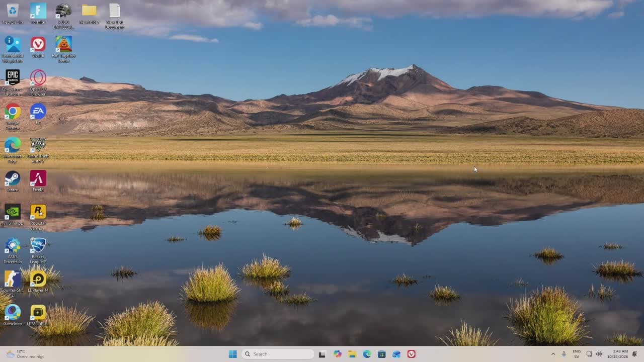Click the taskbar Search box

pos(278,354)
